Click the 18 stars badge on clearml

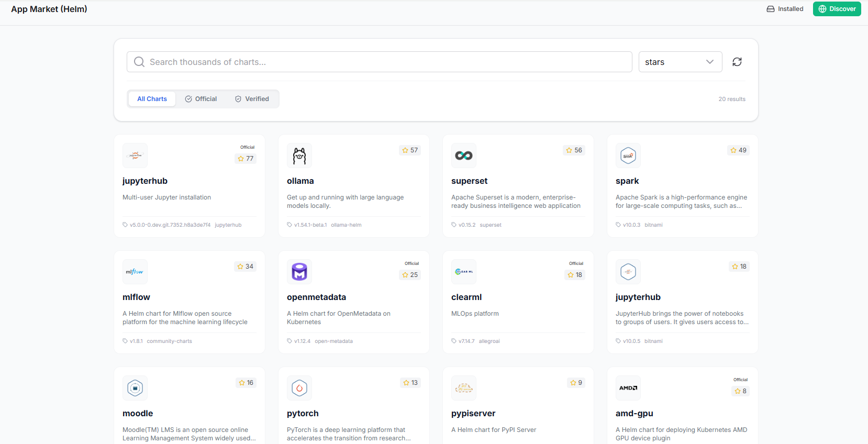[575, 275]
